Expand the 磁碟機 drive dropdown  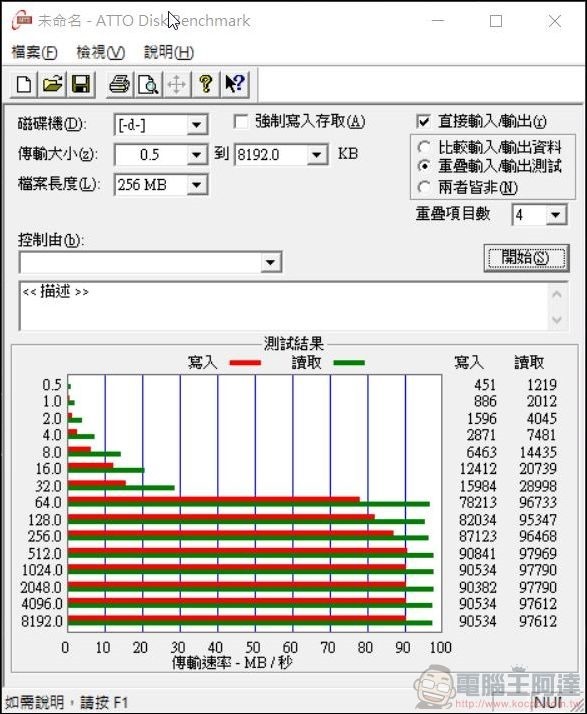coord(197,125)
